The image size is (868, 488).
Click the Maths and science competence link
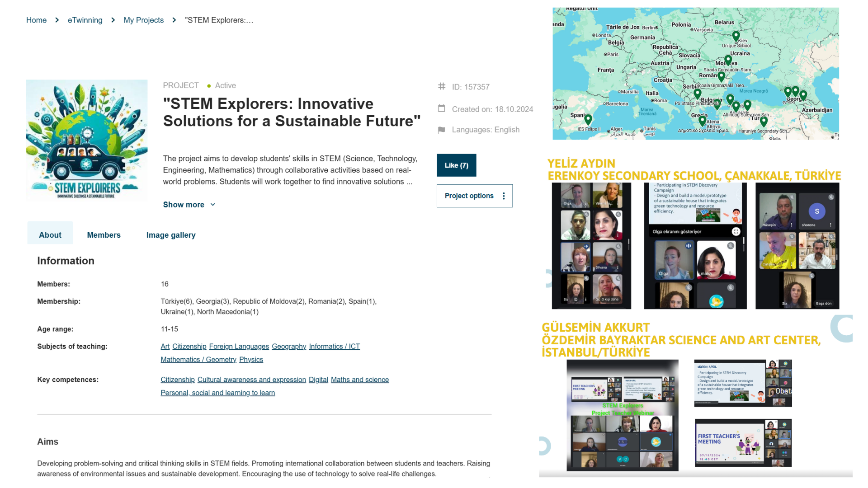359,380
